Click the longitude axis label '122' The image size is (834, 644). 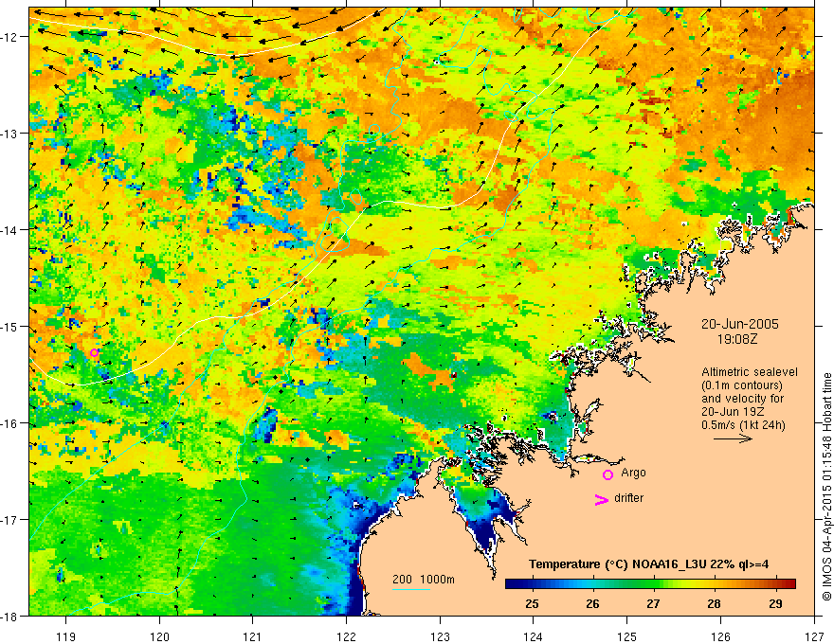pos(346,636)
